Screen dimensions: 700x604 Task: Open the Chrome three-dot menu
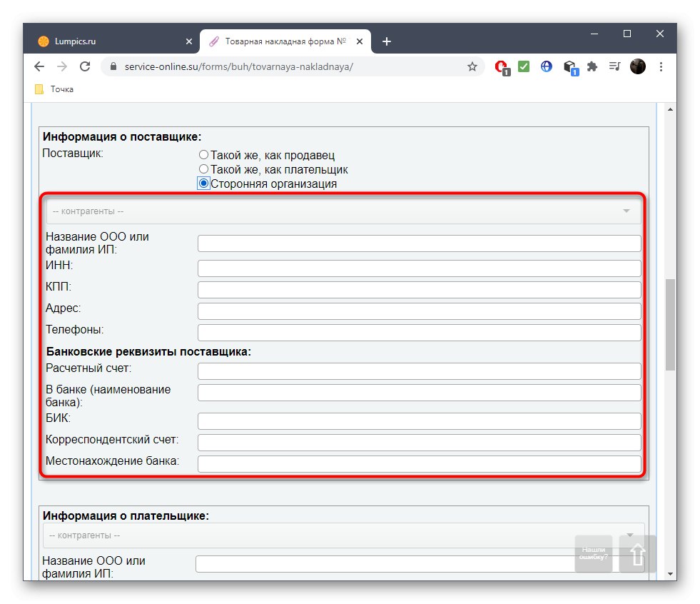(661, 66)
